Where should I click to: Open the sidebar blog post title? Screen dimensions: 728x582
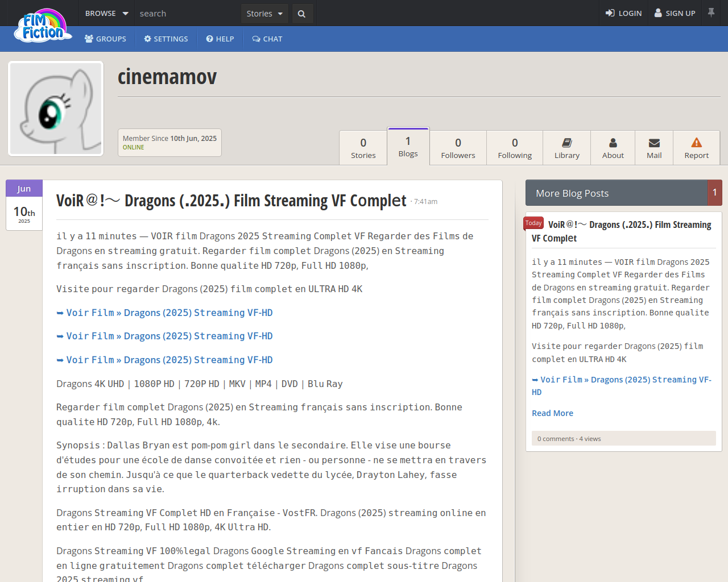point(622,231)
